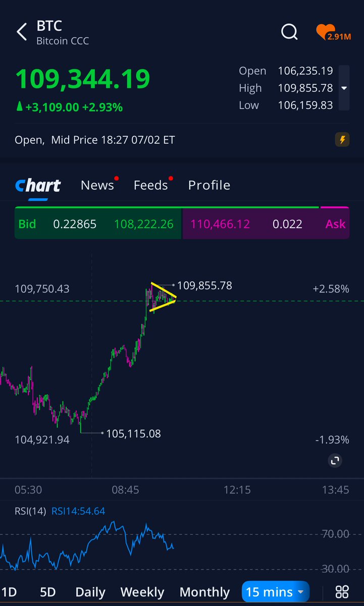Tap the 05:30 time axis label

(x=28, y=490)
